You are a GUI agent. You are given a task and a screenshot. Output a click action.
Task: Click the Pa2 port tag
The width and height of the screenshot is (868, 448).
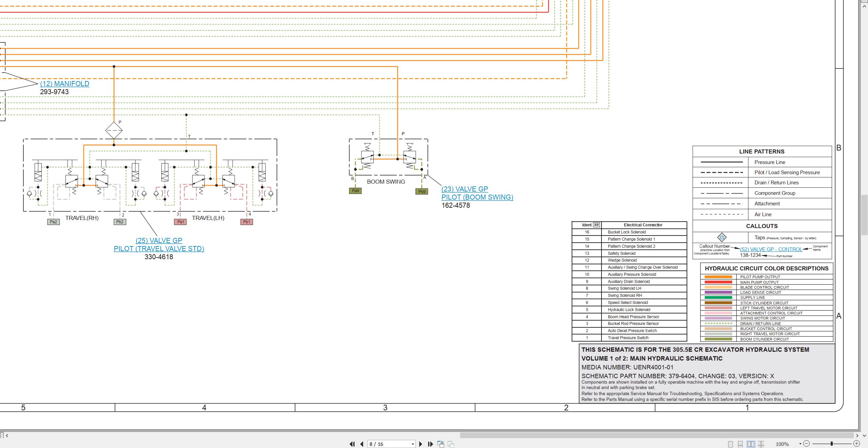54,222
